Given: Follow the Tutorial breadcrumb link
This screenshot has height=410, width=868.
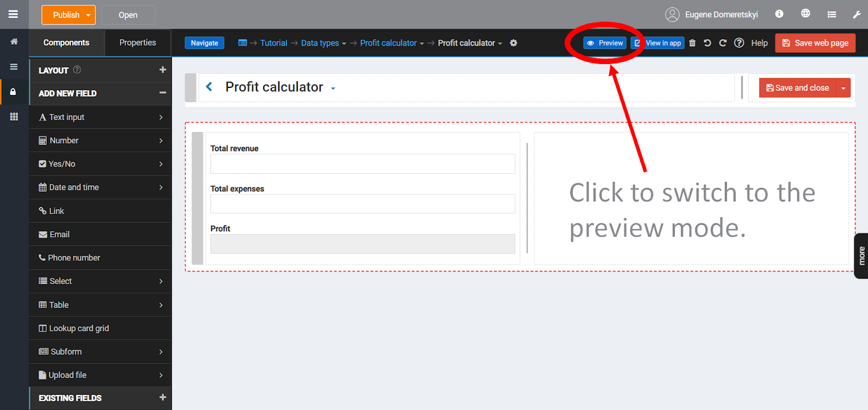Looking at the screenshot, I should pos(273,43).
